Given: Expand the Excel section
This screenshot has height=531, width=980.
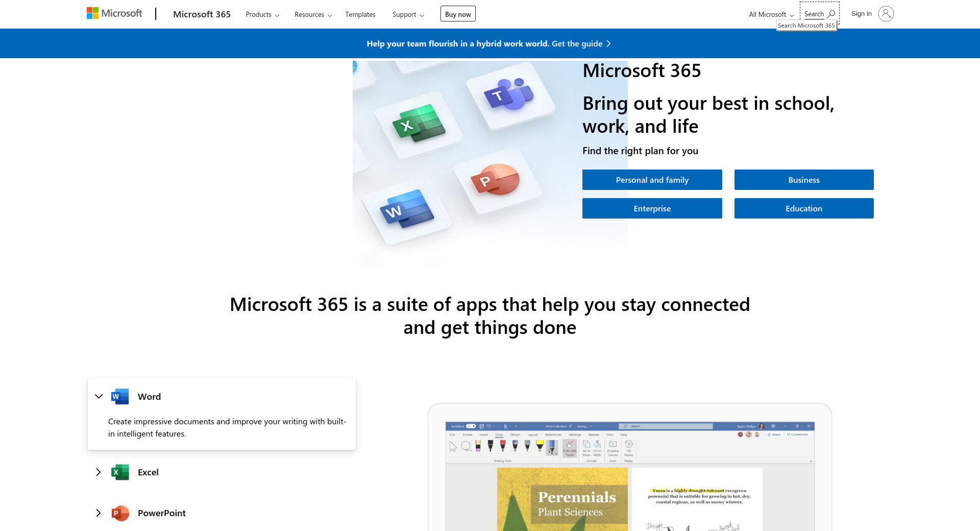Looking at the screenshot, I should click(99, 472).
